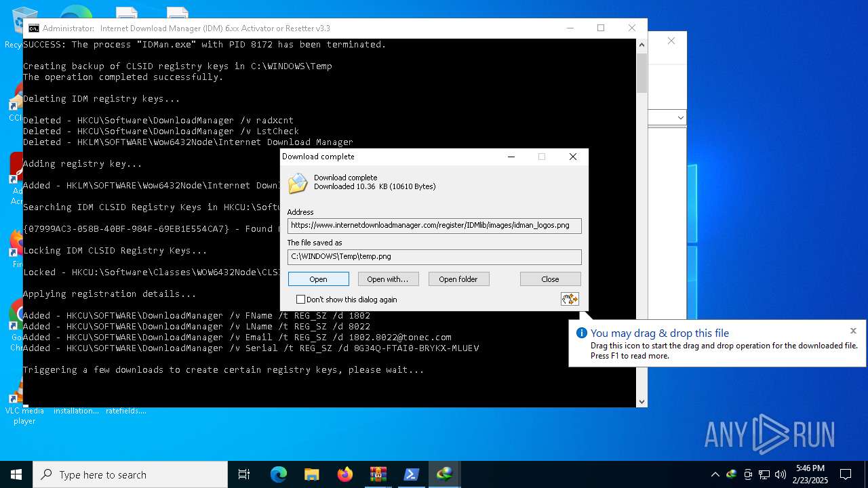Launch Firefox from the taskbar
Screen dimensions: 868x488
tap(345, 474)
